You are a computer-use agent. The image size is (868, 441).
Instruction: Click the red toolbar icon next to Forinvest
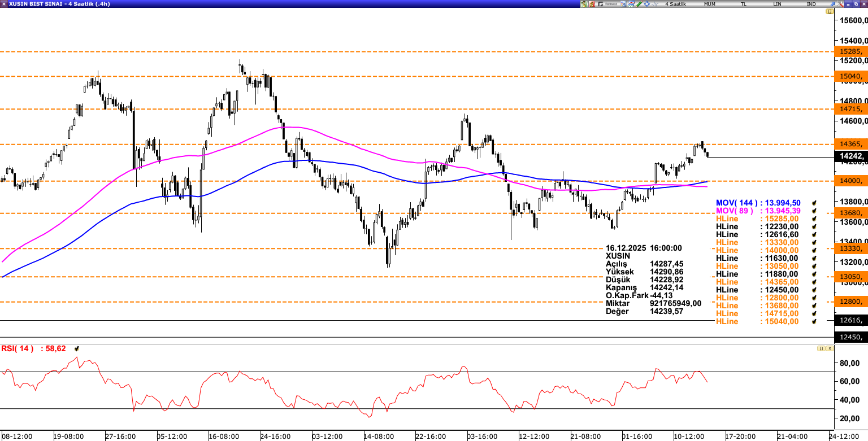point(592,4)
